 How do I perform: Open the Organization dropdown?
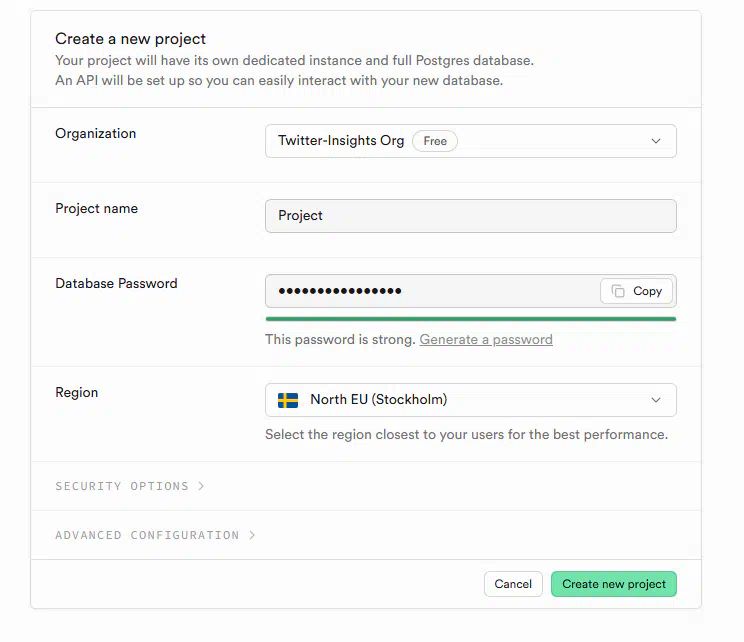[x=471, y=141]
